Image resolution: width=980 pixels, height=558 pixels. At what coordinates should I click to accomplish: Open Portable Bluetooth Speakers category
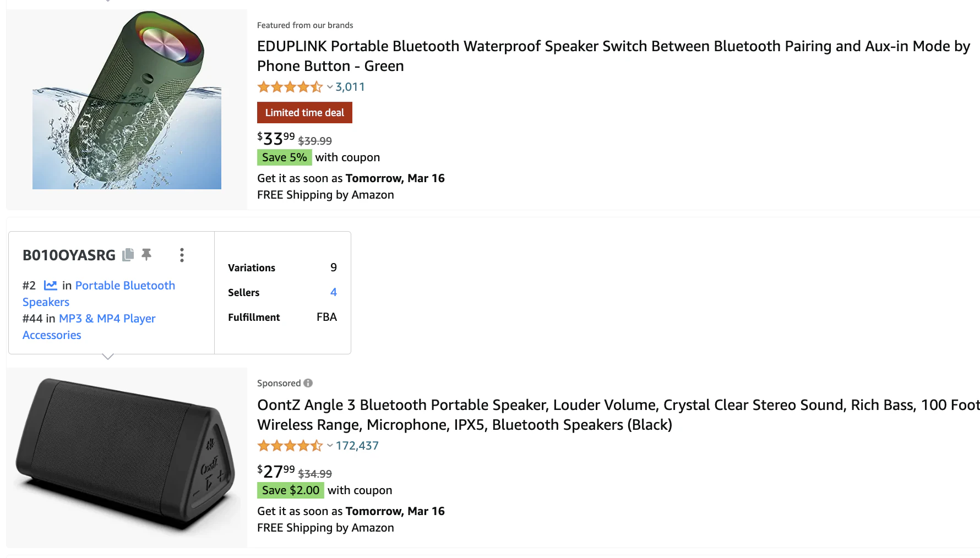[99, 293]
